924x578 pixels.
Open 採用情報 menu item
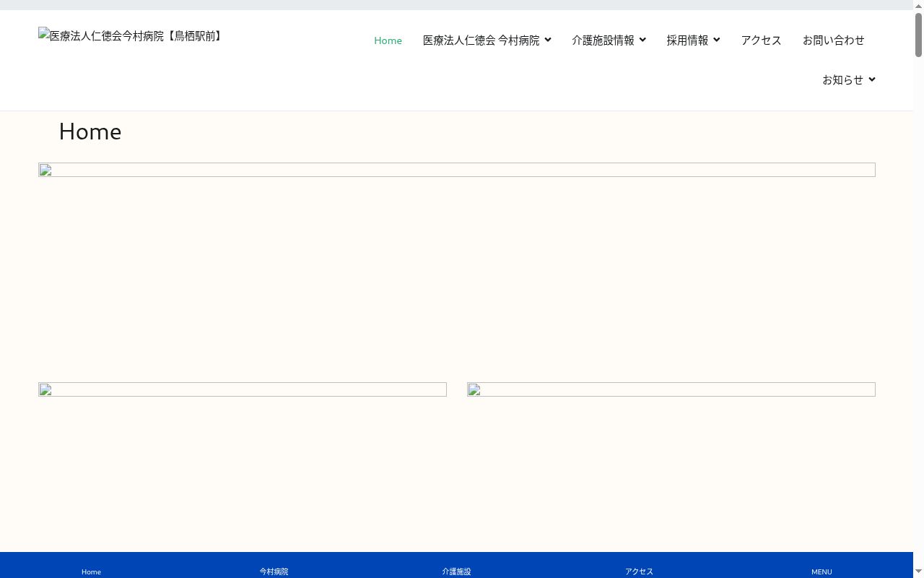687,40
